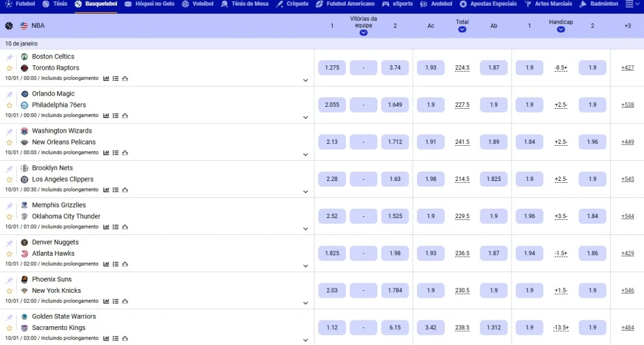Select Denver Nuggets win odds 1.825
The width and height of the screenshot is (644, 345).
click(332, 253)
